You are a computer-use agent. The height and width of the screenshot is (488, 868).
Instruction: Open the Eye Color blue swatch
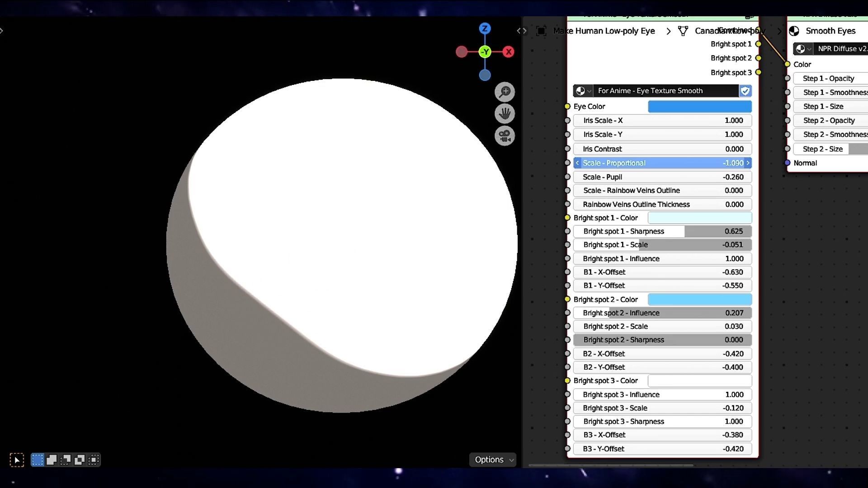click(699, 107)
